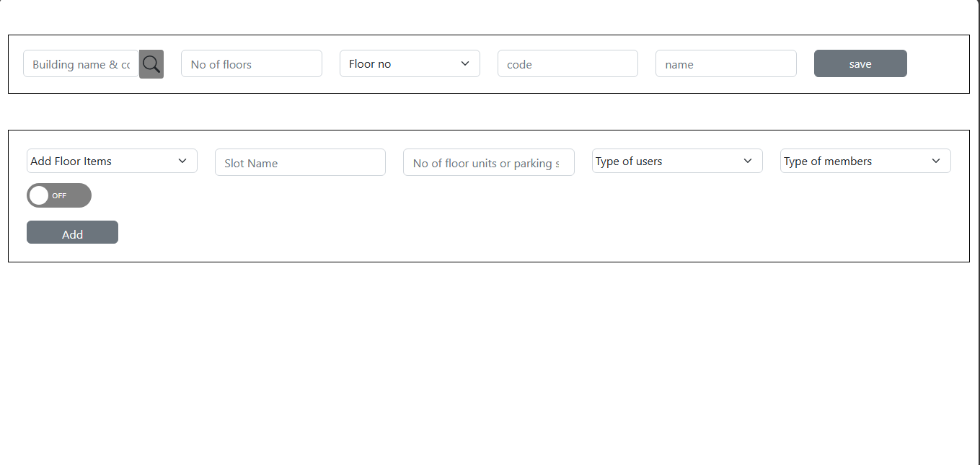Open the Floor no dropdown
Image resolution: width=980 pixels, height=465 pixels.
(x=410, y=63)
